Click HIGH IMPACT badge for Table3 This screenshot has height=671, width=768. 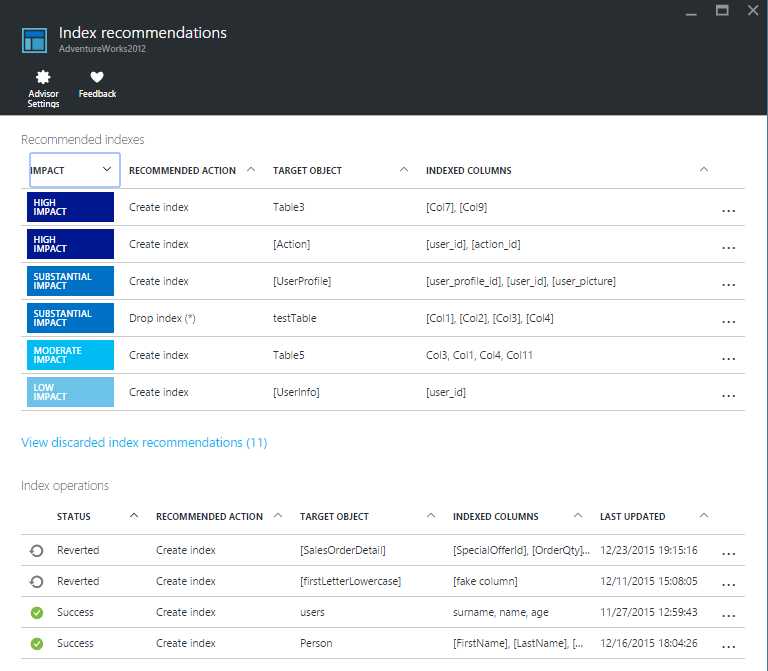point(71,207)
